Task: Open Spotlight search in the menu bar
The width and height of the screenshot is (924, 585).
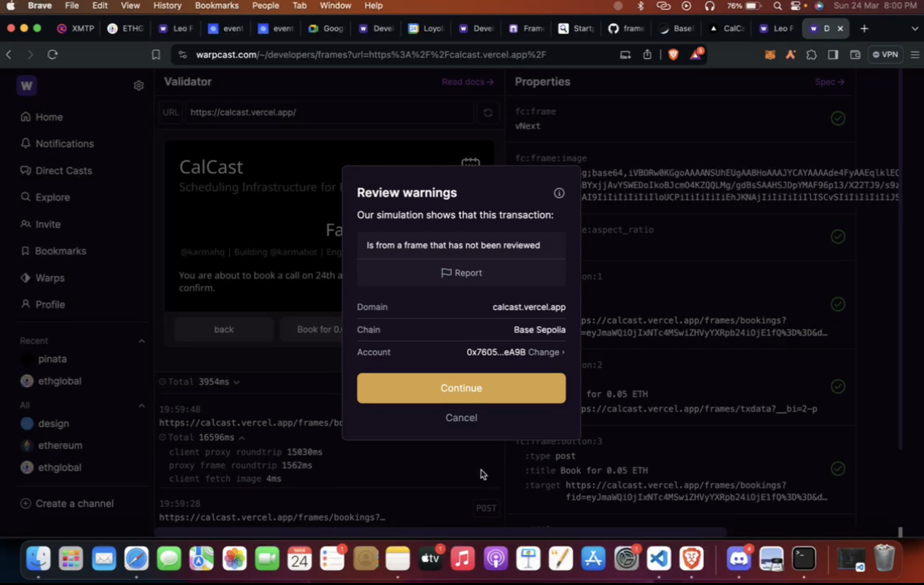Action: [777, 6]
